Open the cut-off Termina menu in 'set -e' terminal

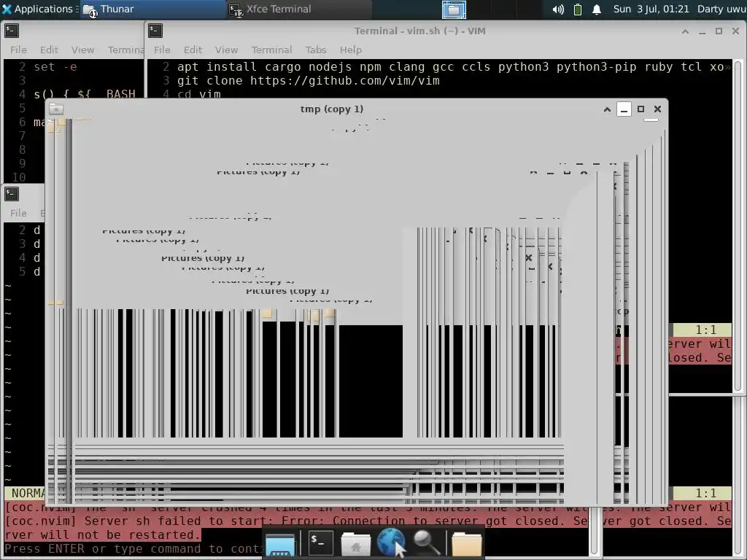(x=125, y=50)
